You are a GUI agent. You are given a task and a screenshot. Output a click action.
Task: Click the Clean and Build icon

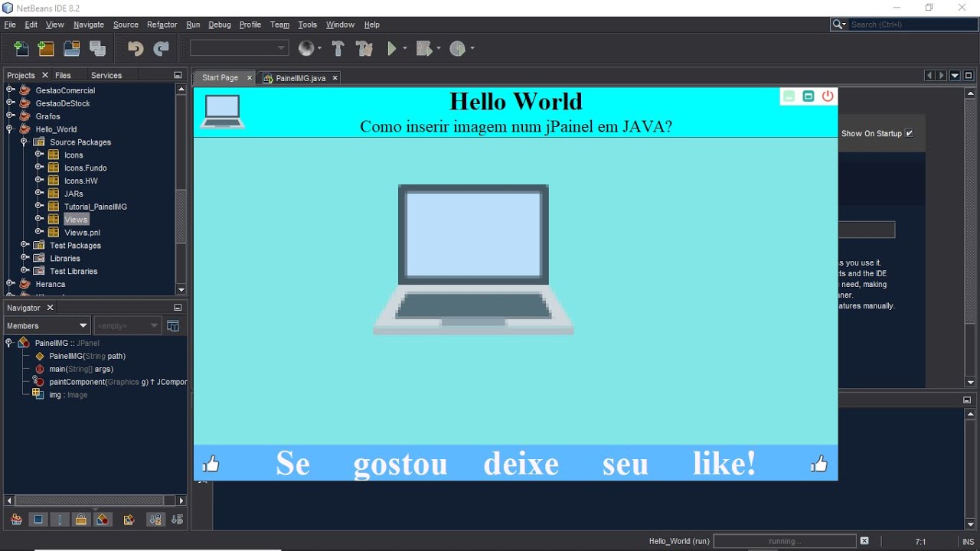pyautogui.click(x=364, y=48)
